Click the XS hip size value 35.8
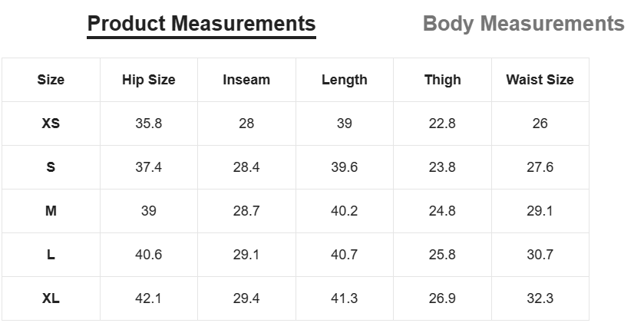644x323 pixels. pyautogui.click(x=149, y=123)
